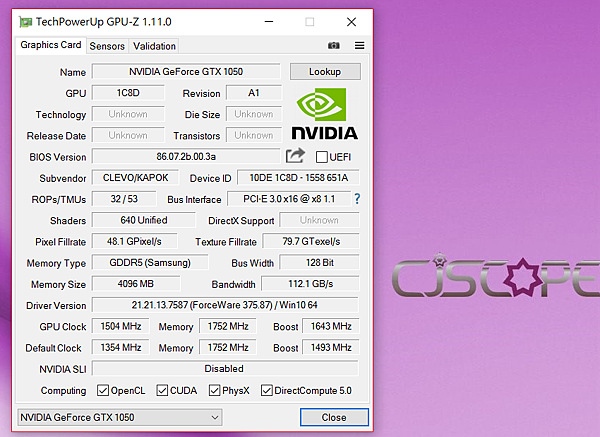This screenshot has width=600, height=437.
Task: Click the Bus Interface field PCI-E 3.0 x16
Action: (x=289, y=199)
